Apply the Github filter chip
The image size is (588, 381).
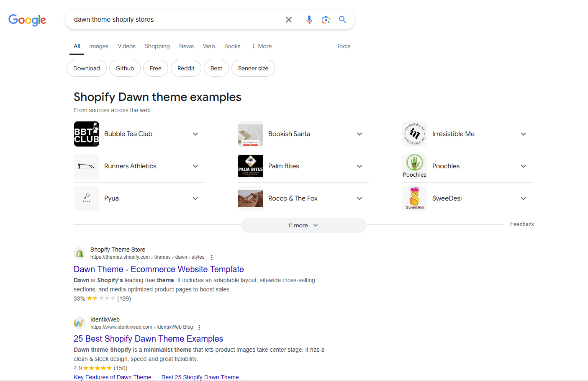(x=125, y=68)
